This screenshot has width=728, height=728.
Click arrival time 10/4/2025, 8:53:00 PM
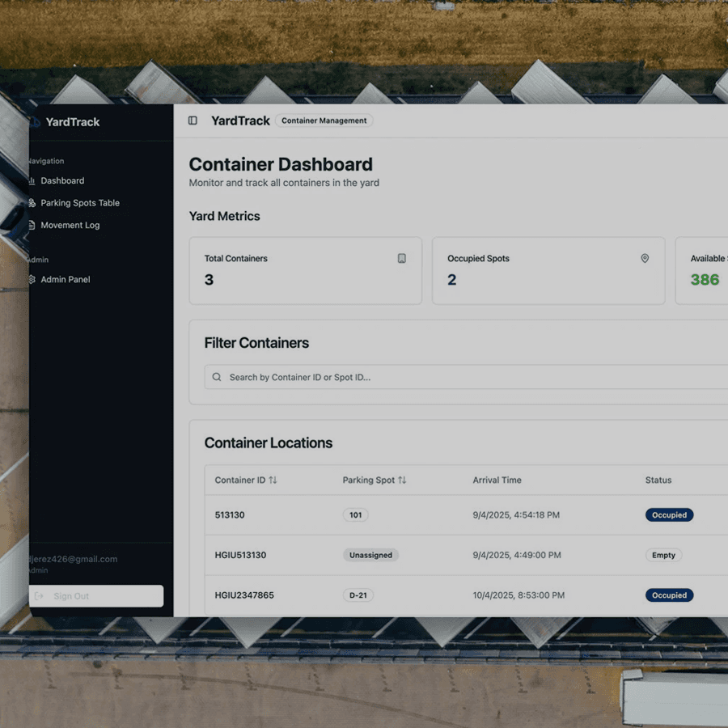click(518, 595)
